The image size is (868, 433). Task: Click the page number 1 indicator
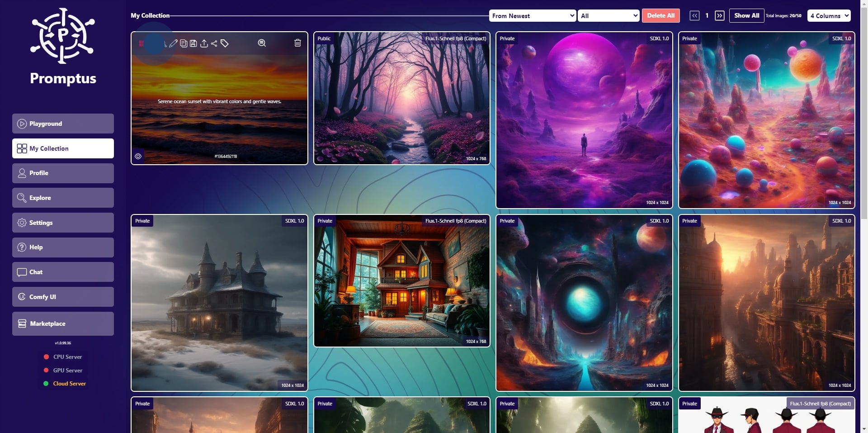tap(707, 16)
